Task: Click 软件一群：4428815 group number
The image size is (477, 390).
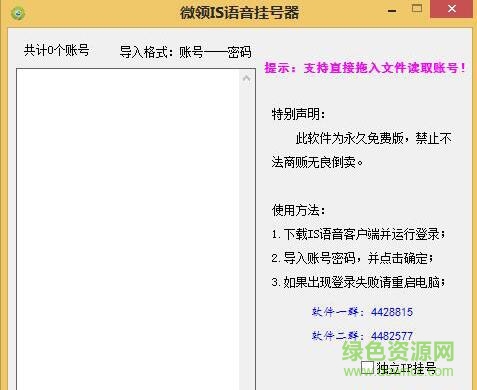Action: tap(362, 312)
